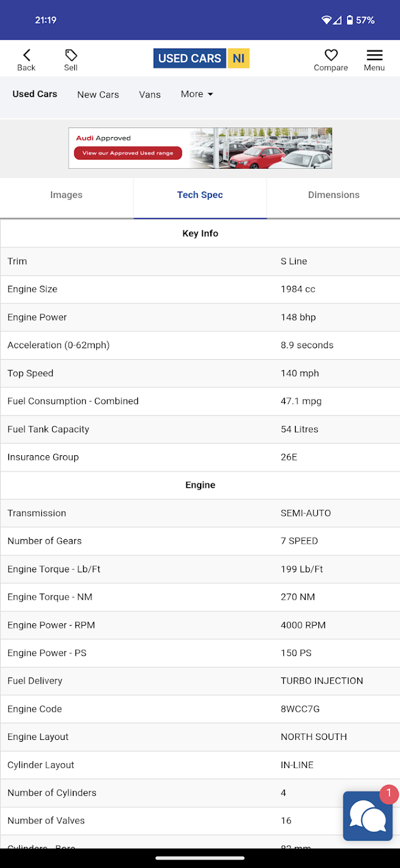Open the hamburger Menu icon
This screenshot has width=400, height=868.
click(x=374, y=55)
